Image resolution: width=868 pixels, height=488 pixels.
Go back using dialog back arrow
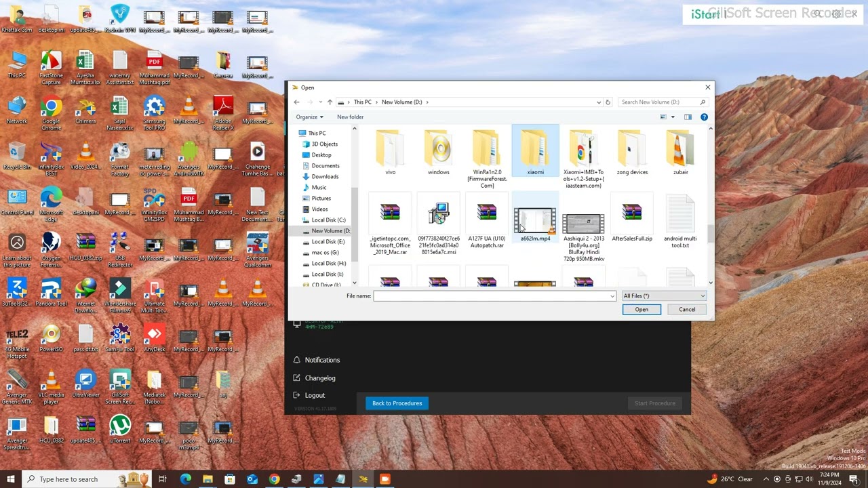296,102
